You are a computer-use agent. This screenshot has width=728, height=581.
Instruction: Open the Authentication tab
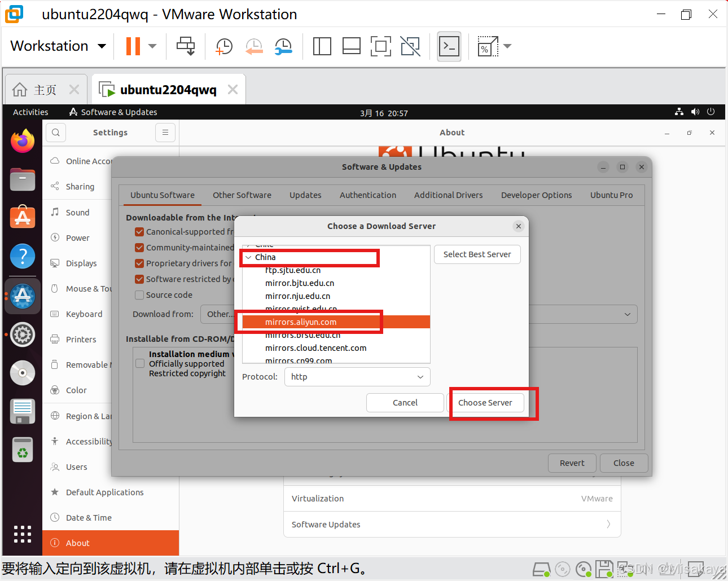[x=368, y=195]
